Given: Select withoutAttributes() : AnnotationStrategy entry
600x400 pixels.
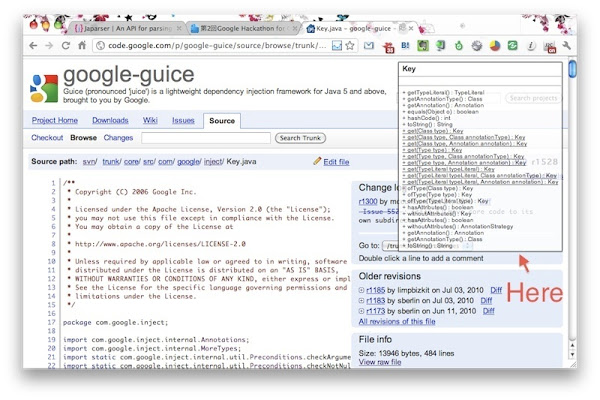Looking at the screenshot, I should (458, 226).
